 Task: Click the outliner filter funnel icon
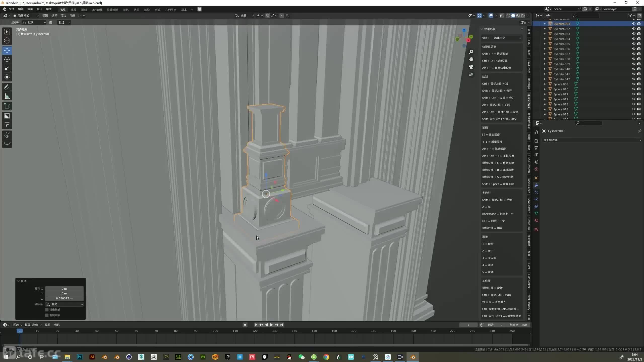[x=630, y=16]
